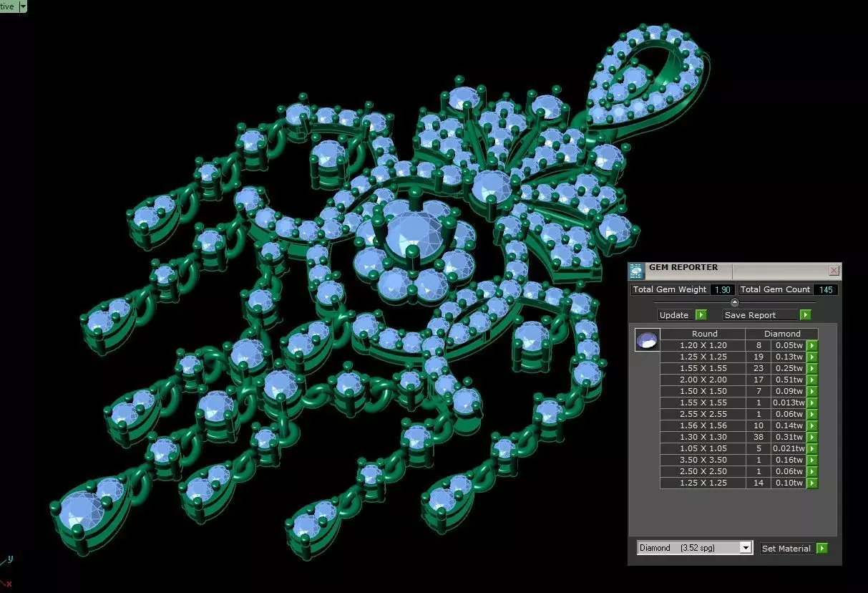
Task: Click green arrow for 1.20 X 1.20 row
Action: 812,345
